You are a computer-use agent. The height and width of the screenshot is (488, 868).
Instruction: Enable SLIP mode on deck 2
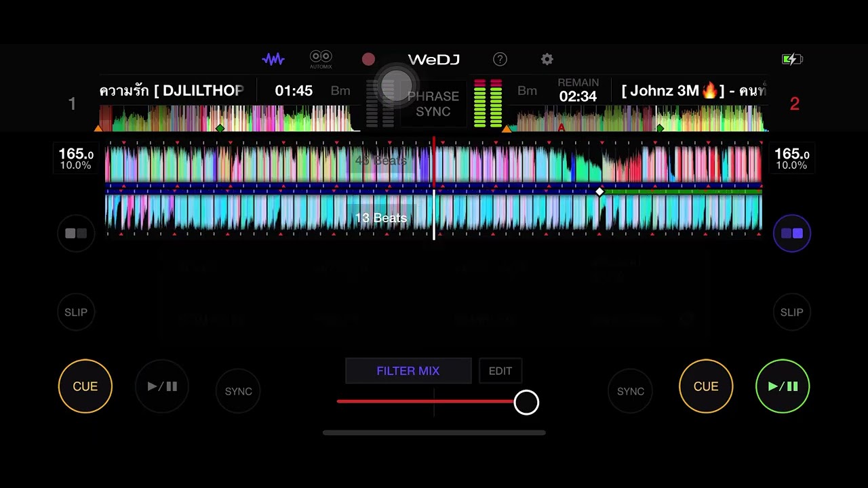(x=792, y=312)
